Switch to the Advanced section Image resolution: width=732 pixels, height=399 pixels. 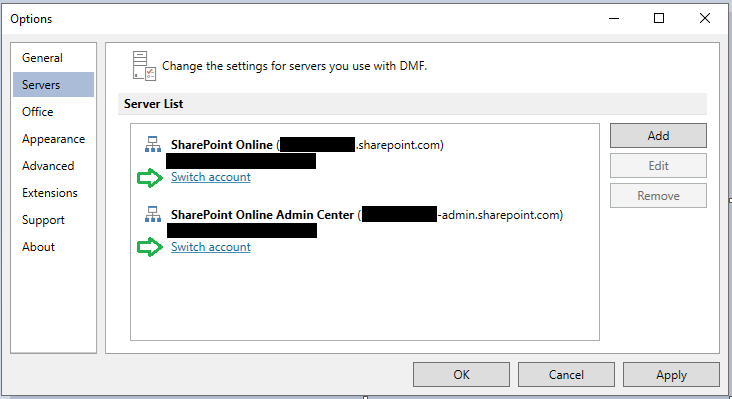(53, 166)
